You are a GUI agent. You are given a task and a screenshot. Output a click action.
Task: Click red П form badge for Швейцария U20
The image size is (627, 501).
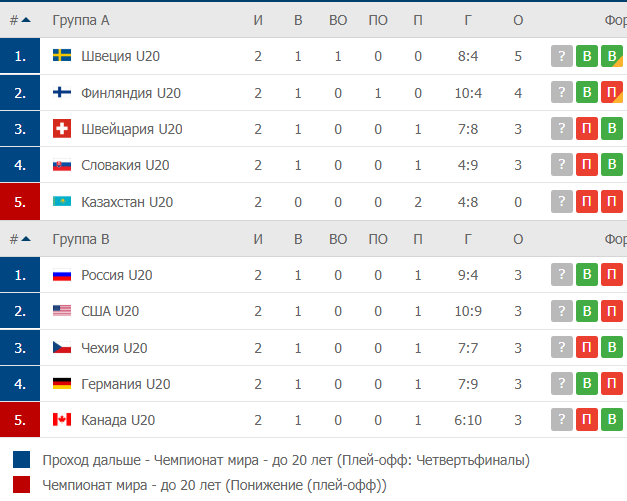587,128
